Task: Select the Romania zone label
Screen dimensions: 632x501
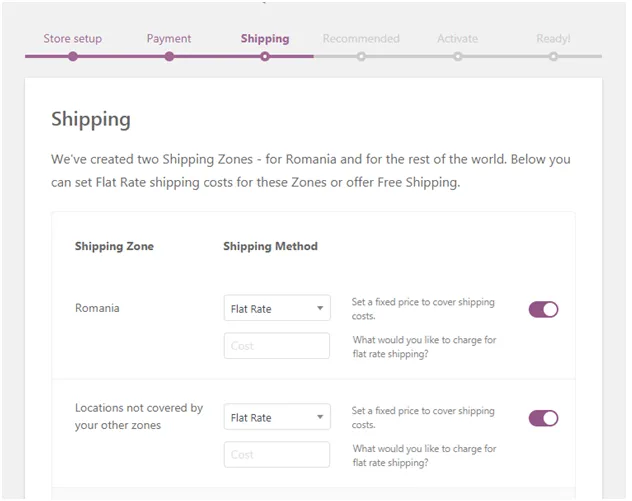Action: click(x=97, y=308)
